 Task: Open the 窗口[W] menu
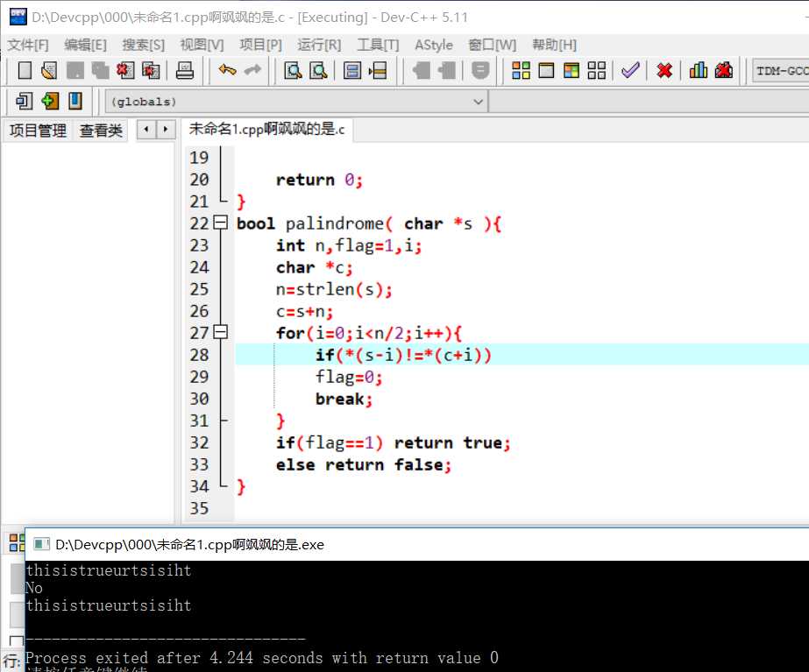pos(492,45)
